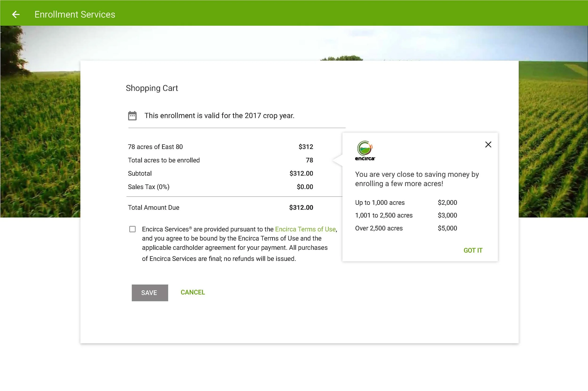Click the Enrollment Services header title
The image size is (588, 391).
click(75, 14)
